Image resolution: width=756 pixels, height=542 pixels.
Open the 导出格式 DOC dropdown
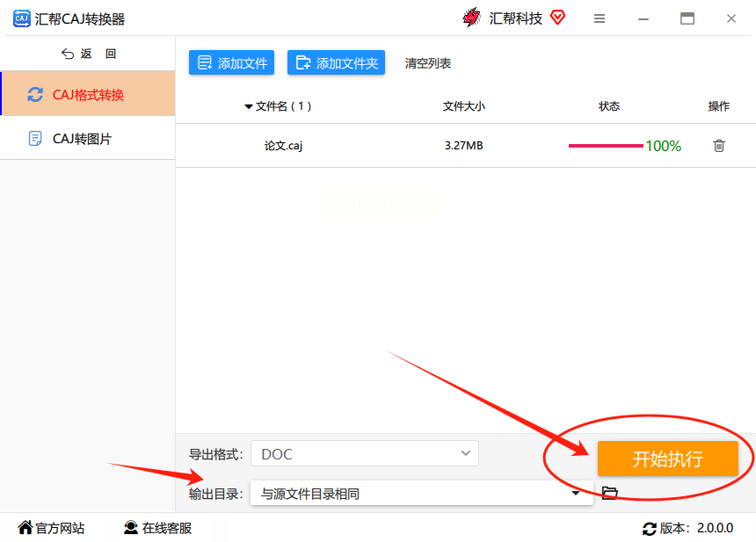point(365,453)
